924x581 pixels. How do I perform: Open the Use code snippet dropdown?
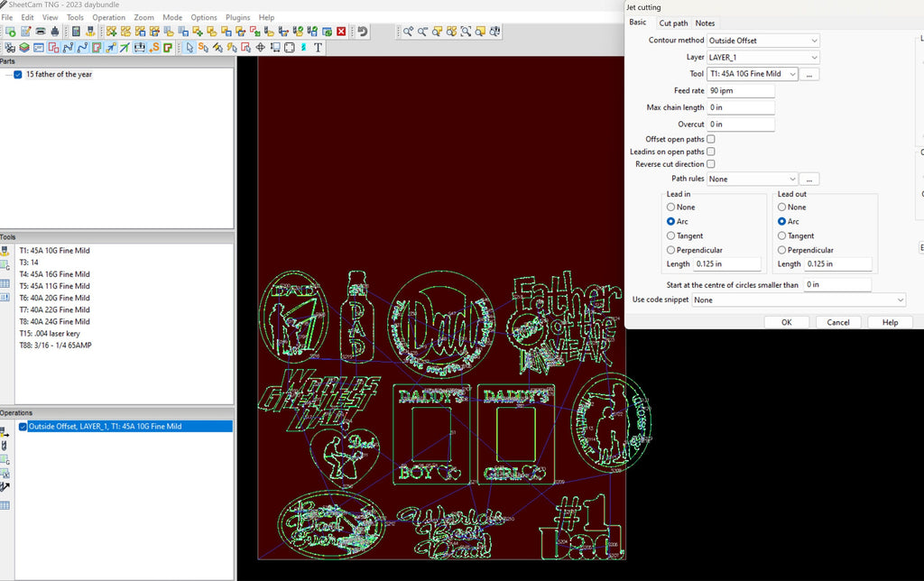(x=799, y=300)
